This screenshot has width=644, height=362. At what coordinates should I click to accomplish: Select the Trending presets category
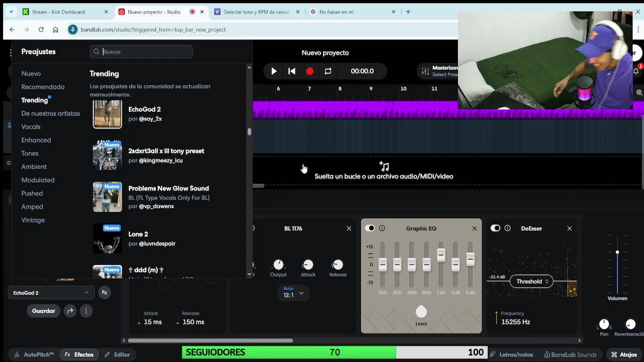pos(35,100)
